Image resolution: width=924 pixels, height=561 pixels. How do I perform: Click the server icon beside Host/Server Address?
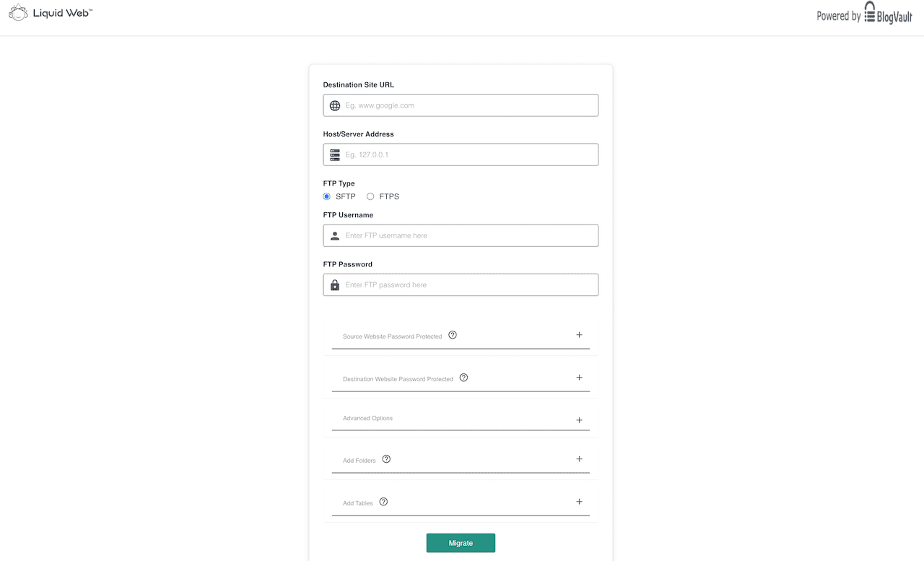pyautogui.click(x=334, y=154)
